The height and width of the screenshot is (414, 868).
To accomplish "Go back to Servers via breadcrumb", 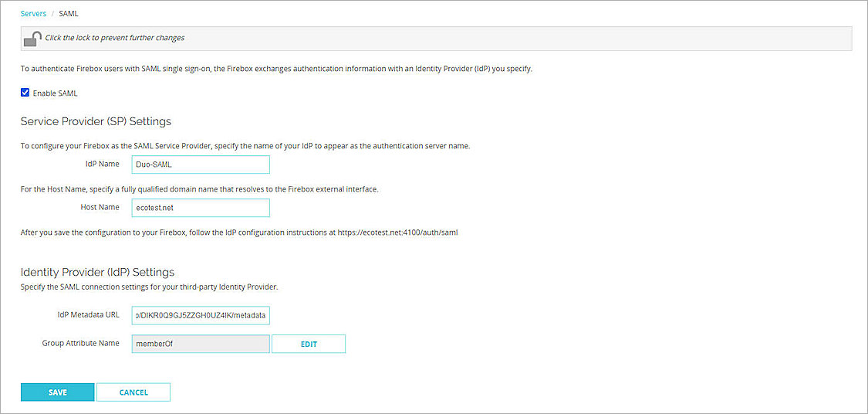I will pos(33,13).
